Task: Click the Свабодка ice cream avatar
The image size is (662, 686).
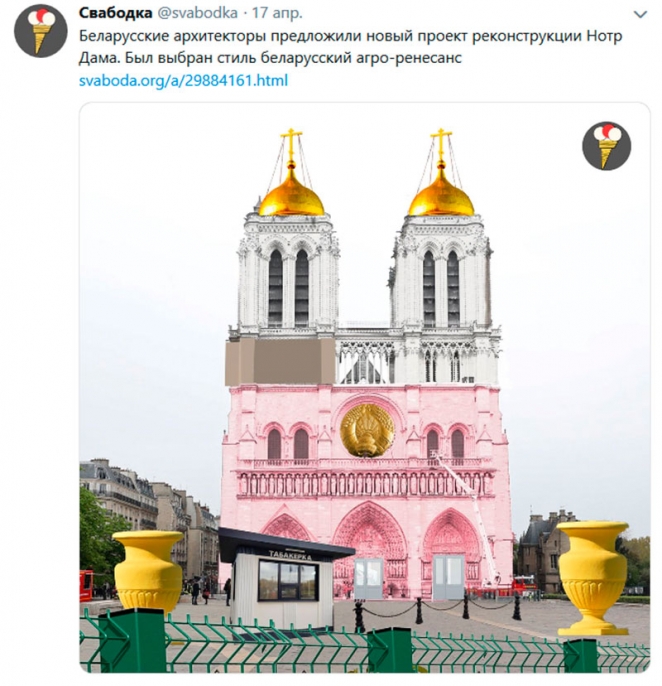Action: click(40, 31)
